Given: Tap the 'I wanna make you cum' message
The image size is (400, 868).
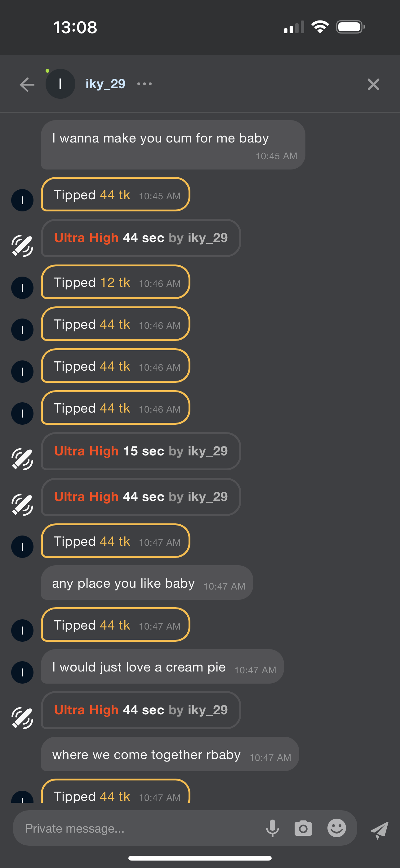Looking at the screenshot, I should pos(173,145).
